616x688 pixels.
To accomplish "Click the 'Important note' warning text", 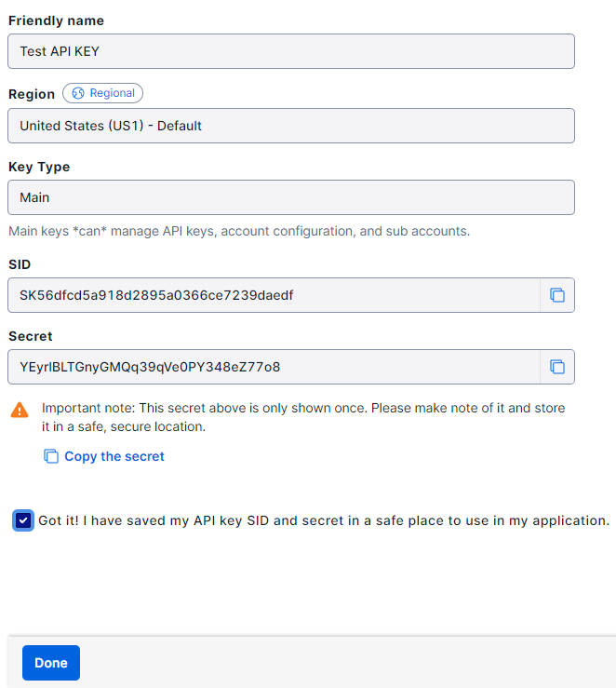I will click(x=303, y=417).
